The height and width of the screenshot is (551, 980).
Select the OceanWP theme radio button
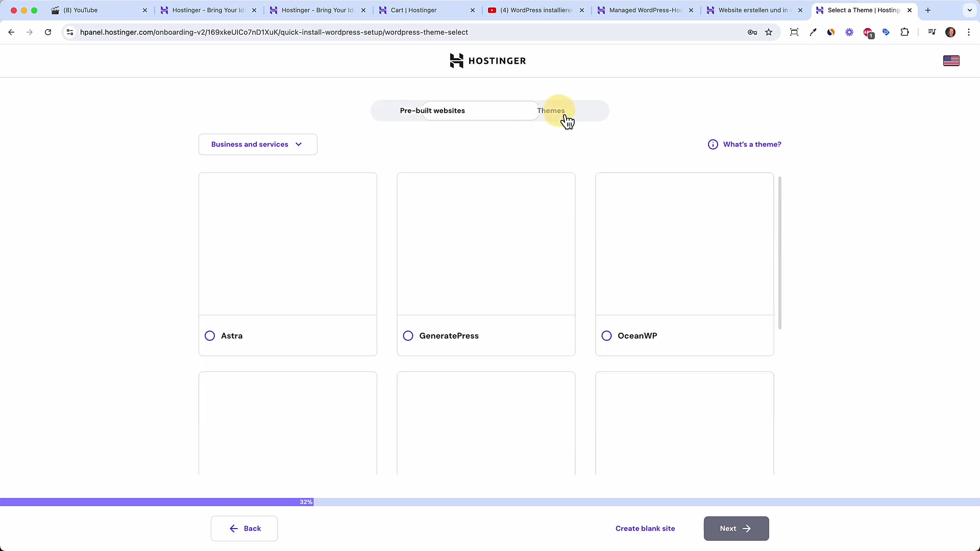[606, 336]
